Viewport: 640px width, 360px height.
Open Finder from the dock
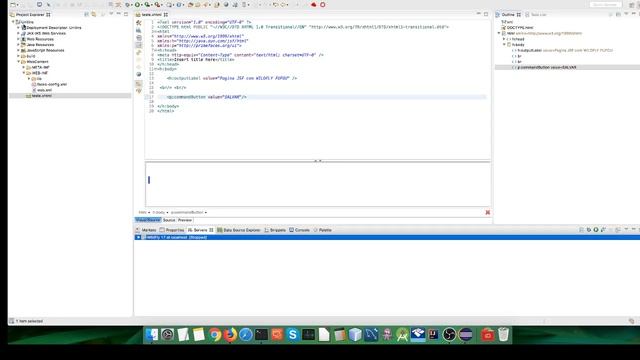pos(152,335)
